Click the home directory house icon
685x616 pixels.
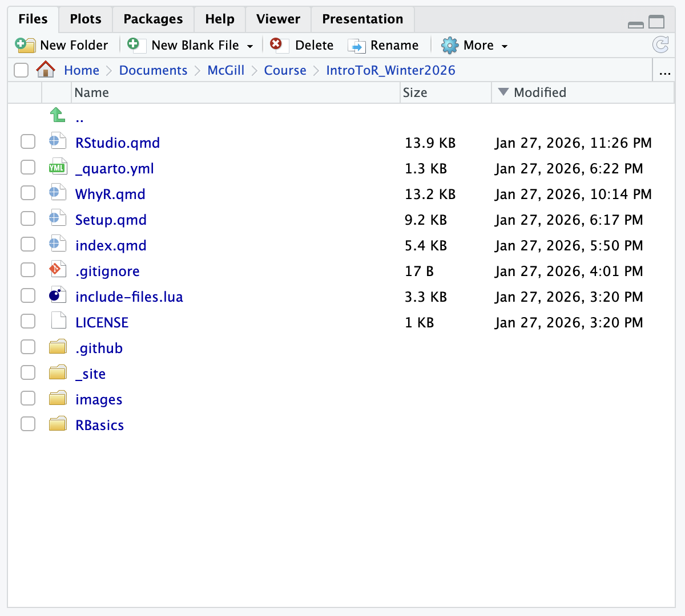tap(46, 70)
